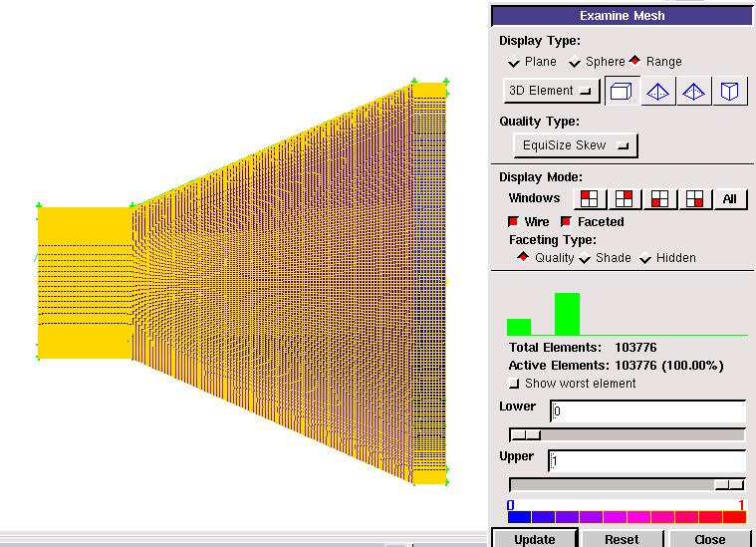Select the hexahedron brick element icon
This screenshot has height=547, width=756.
point(621,92)
